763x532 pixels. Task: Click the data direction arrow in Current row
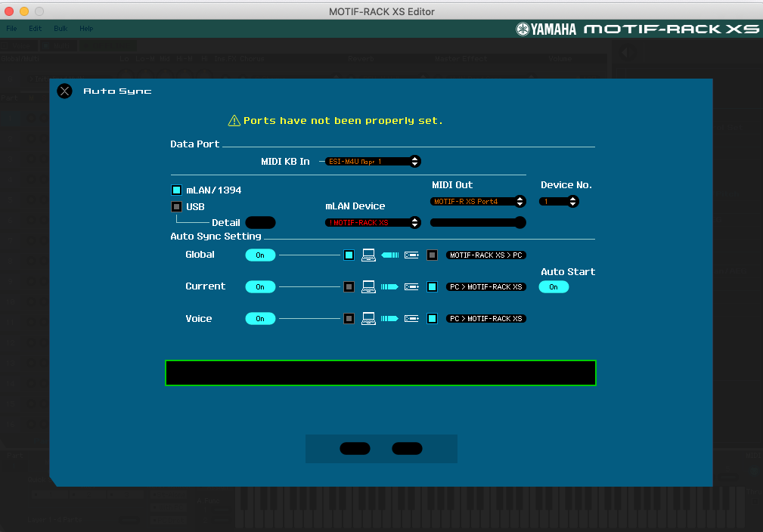389,287
